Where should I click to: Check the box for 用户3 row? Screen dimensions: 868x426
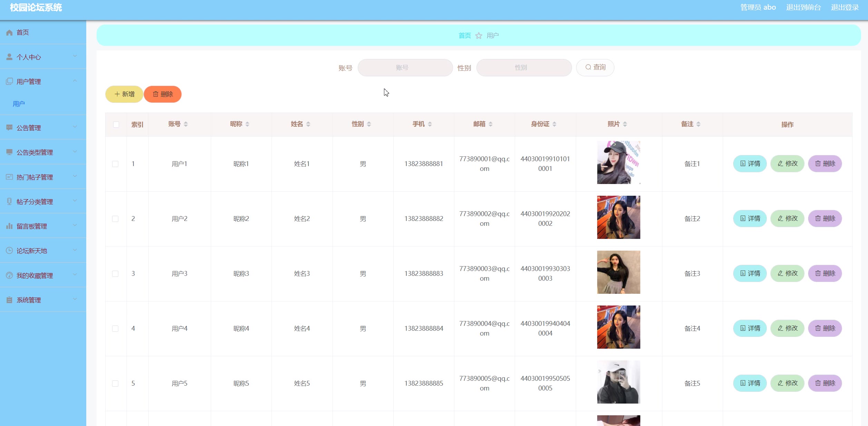tap(115, 274)
